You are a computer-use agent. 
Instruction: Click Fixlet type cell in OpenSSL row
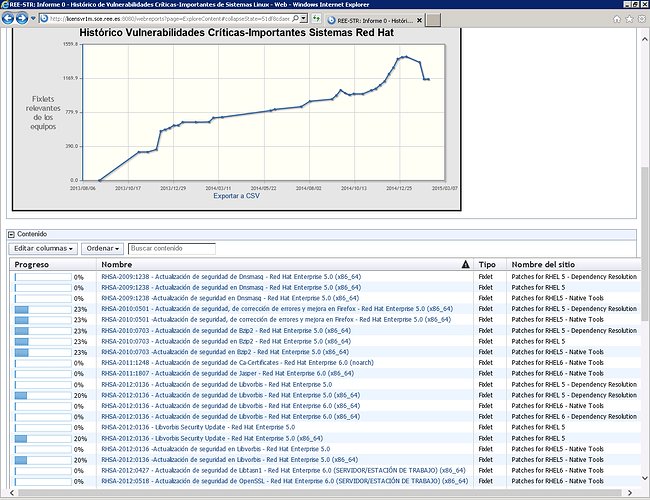(x=485, y=481)
